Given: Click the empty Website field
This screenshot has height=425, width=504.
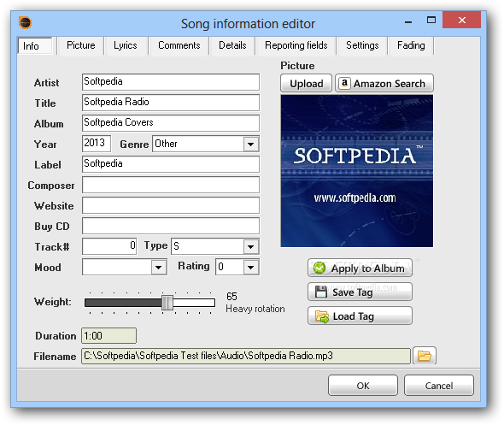Looking at the screenshot, I should click(171, 205).
